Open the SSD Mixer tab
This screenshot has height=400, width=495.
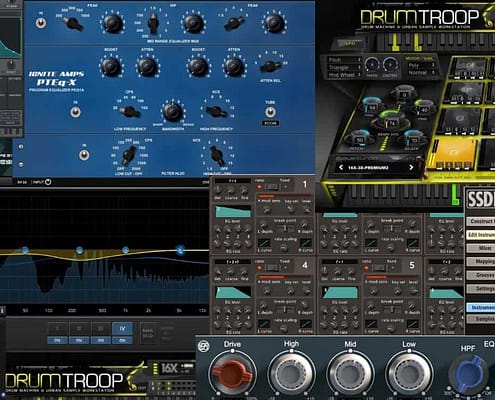[x=481, y=248]
